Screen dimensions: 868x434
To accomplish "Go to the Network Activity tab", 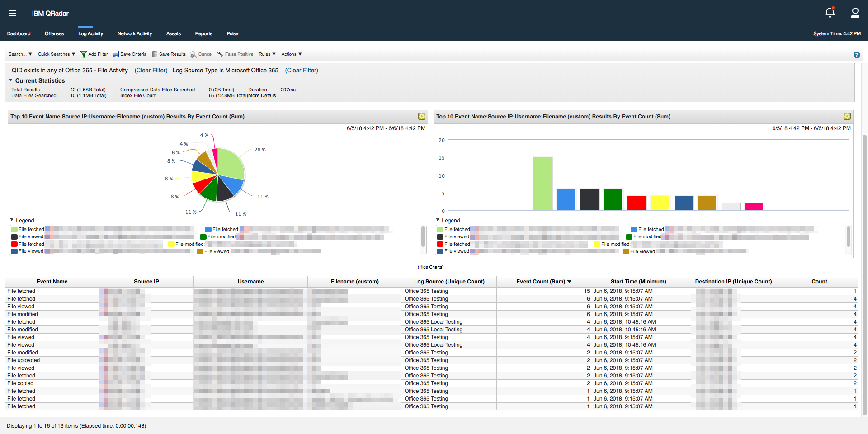I will click(135, 33).
